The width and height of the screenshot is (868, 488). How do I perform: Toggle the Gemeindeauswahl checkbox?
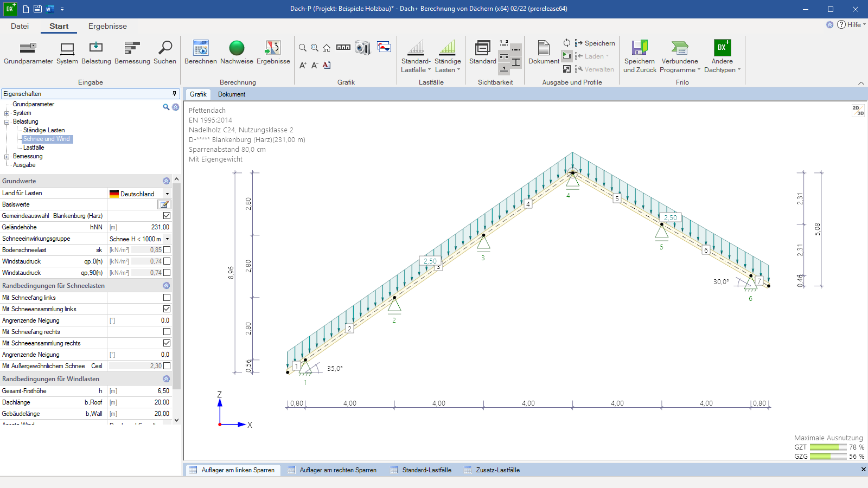pos(167,216)
